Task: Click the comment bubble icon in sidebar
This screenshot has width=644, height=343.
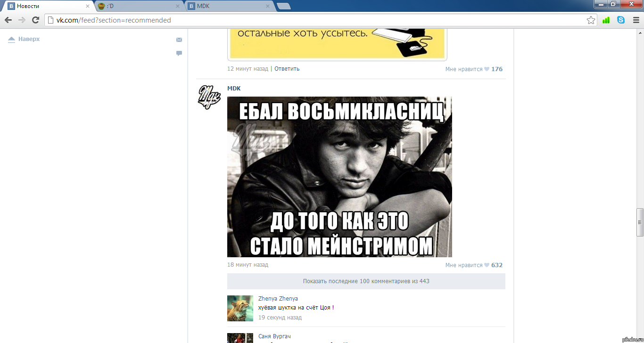Action: click(179, 53)
